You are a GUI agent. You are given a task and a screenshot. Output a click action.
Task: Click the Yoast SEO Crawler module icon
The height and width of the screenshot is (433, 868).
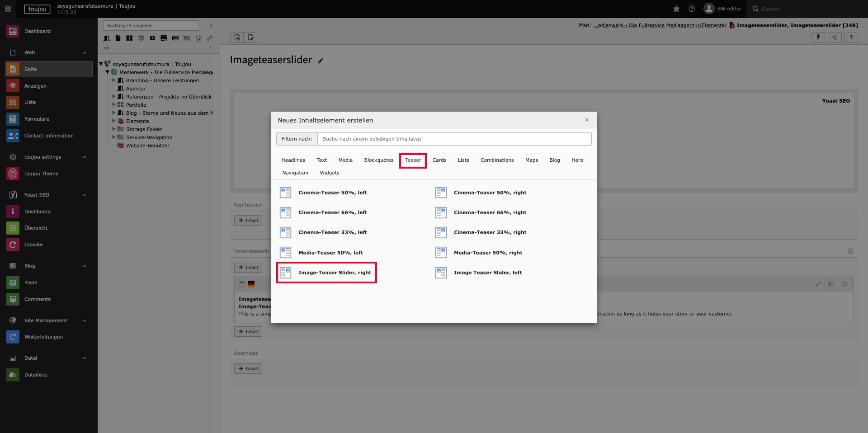pos(13,245)
